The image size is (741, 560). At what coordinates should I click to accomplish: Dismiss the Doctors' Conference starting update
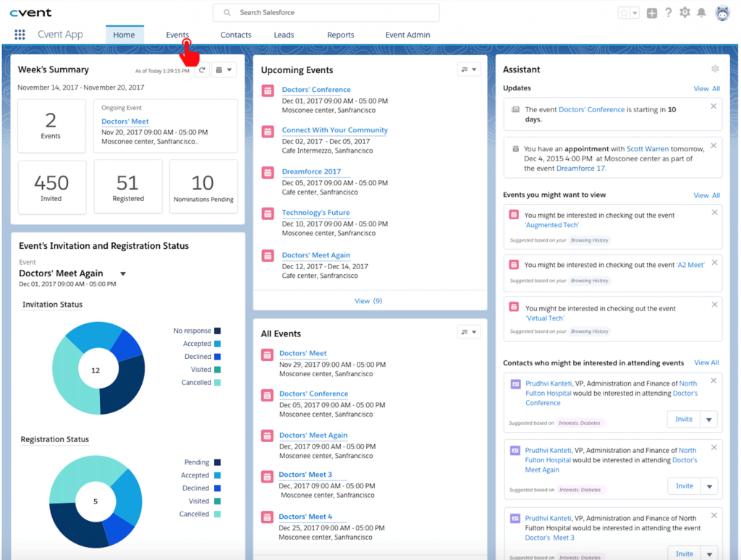[x=714, y=106]
